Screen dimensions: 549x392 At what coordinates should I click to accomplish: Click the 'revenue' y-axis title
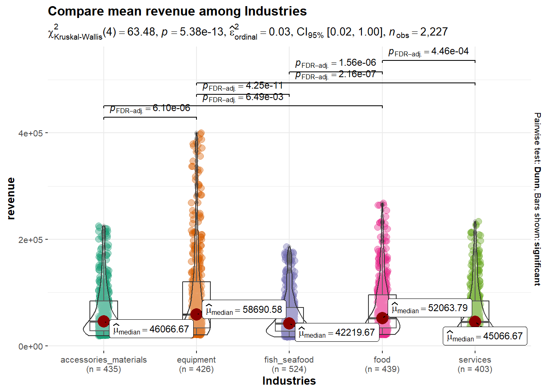(x=11, y=198)
